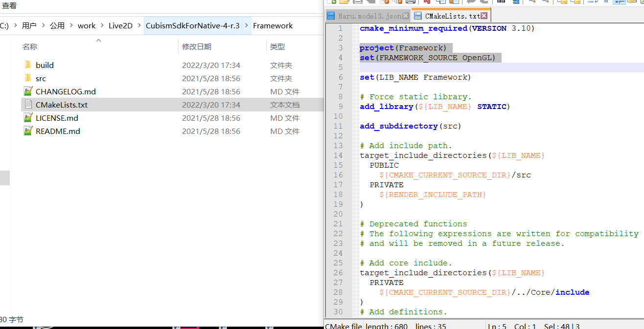
Task: Go to CubismSdkForNative-4-r.3 breadcrumb folder
Action: [x=192, y=25]
